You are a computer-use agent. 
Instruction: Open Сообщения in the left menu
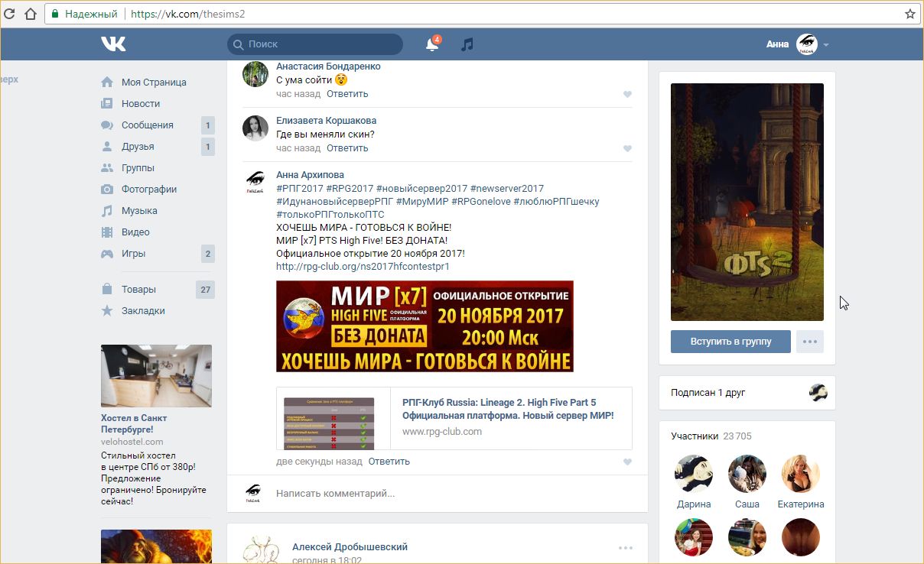(147, 125)
